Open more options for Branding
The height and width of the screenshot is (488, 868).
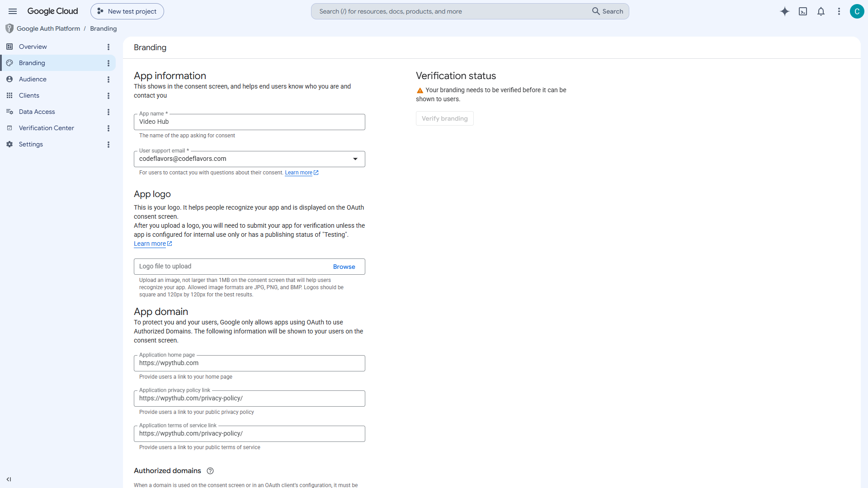(x=108, y=63)
